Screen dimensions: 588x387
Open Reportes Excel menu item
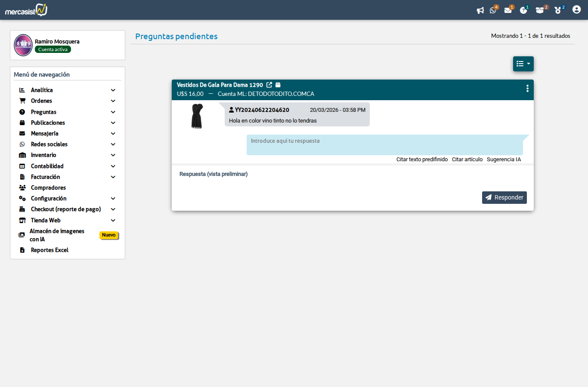tap(50, 250)
